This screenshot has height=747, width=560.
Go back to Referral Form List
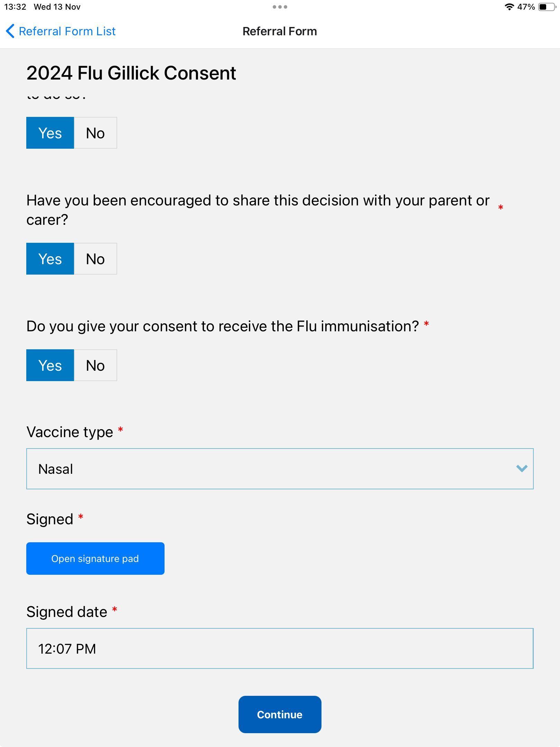67,31
